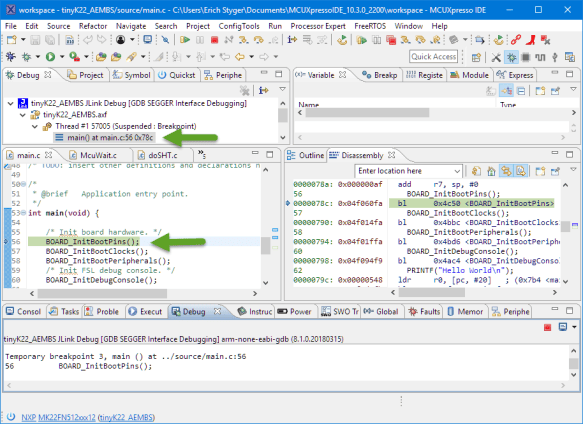Terminate the debug session with red square
Viewport: 583px width, 424px height.
pyautogui.click(x=215, y=40)
